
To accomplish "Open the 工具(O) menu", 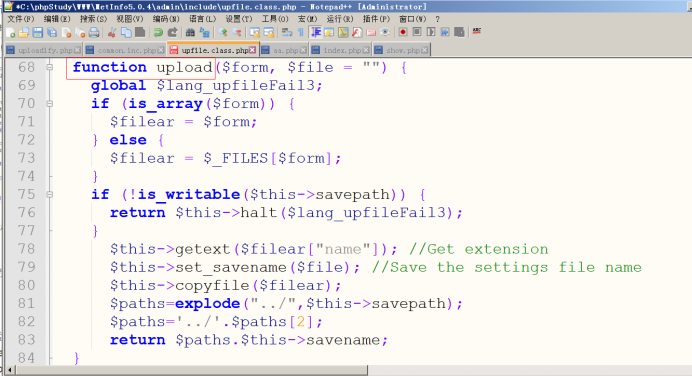I will coord(275,19).
